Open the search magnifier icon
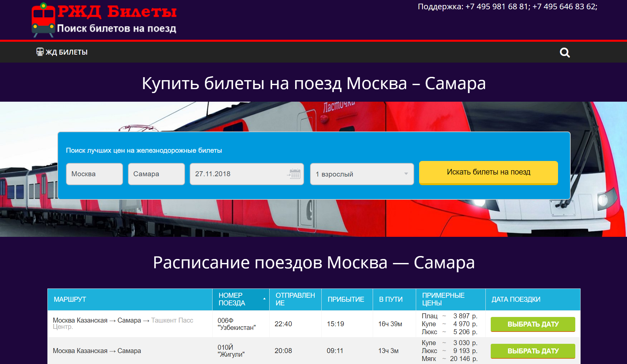 pyautogui.click(x=565, y=52)
